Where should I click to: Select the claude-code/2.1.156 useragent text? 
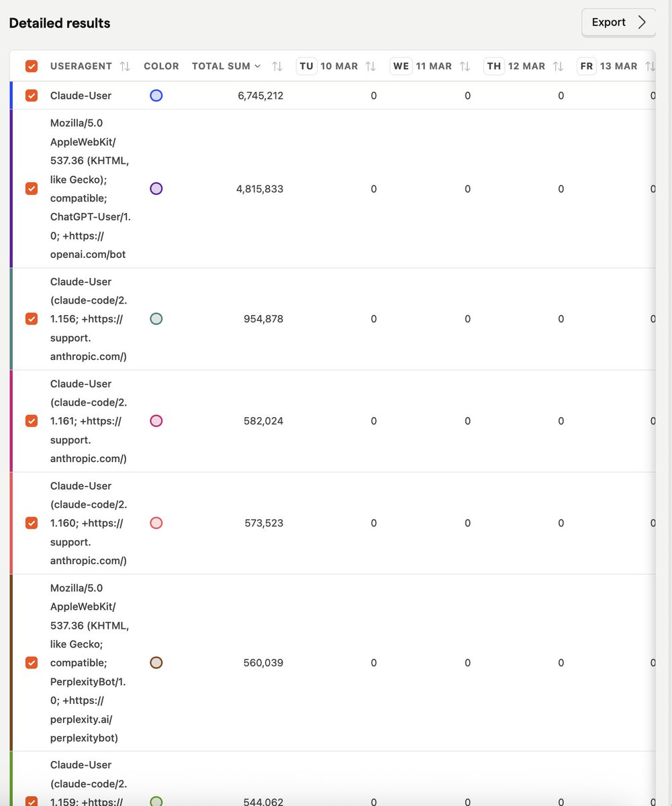[x=89, y=318]
